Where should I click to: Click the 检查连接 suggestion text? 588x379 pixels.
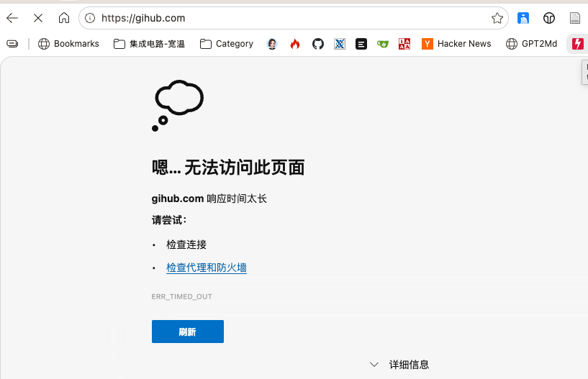coord(186,245)
